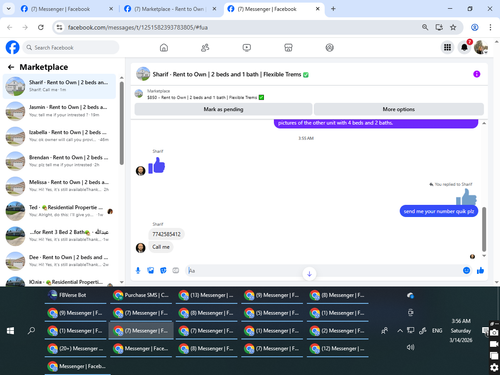Open the (20+) Messenger taskbar window
This screenshot has width=500, height=375.
pyautogui.click(x=75, y=349)
